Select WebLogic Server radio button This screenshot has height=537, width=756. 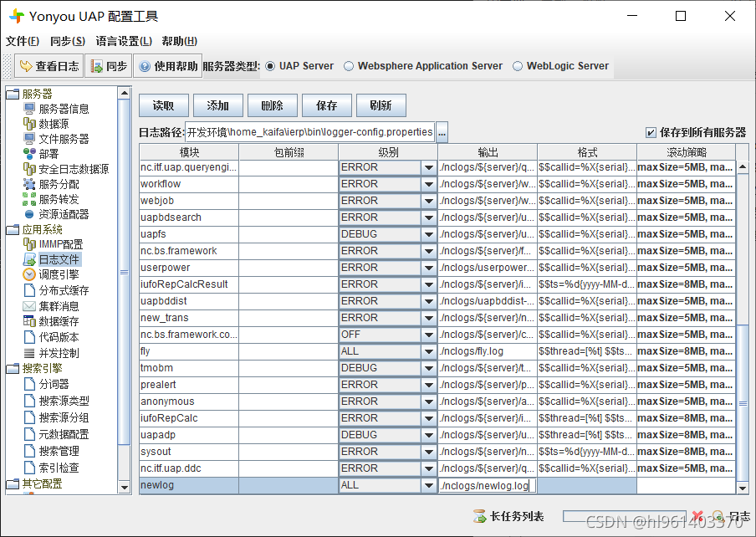(518, 66)
